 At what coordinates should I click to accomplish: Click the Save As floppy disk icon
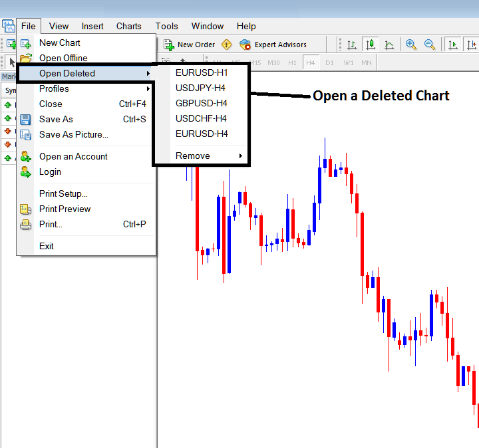[26, 120]
